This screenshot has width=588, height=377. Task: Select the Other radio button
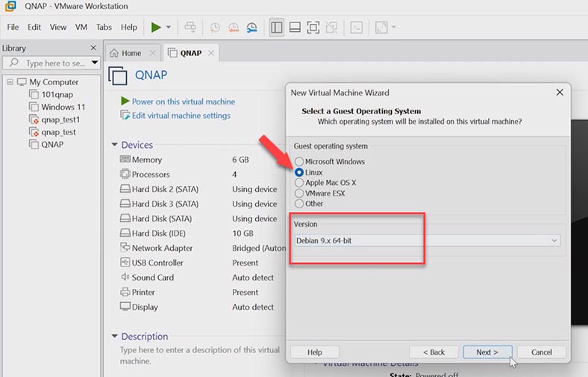(x=299, y=204)
